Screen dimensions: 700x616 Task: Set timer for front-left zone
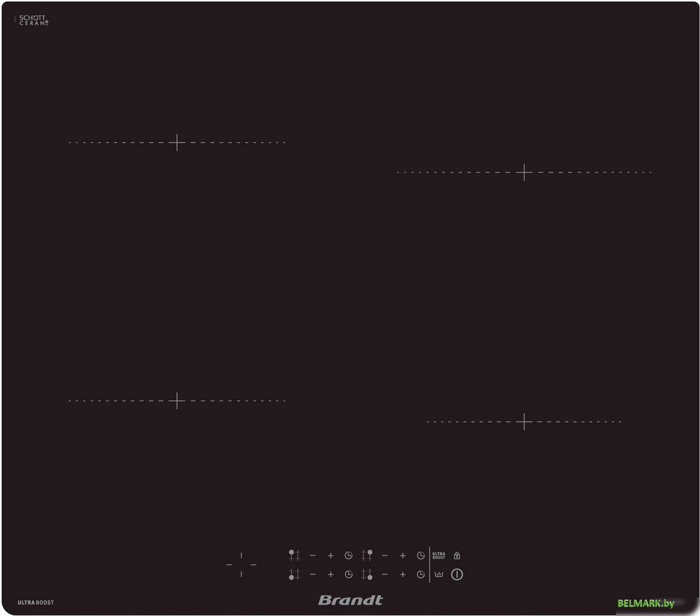tap(348, 575)
